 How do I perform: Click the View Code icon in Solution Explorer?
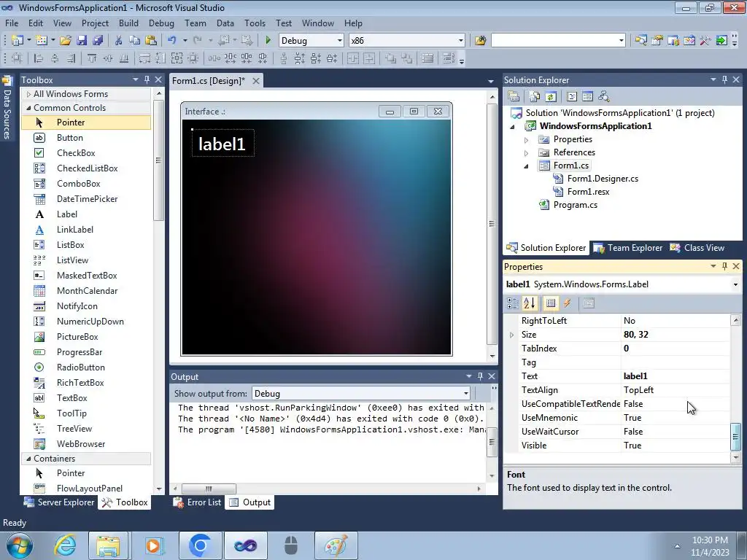click(x=572, y=96)
